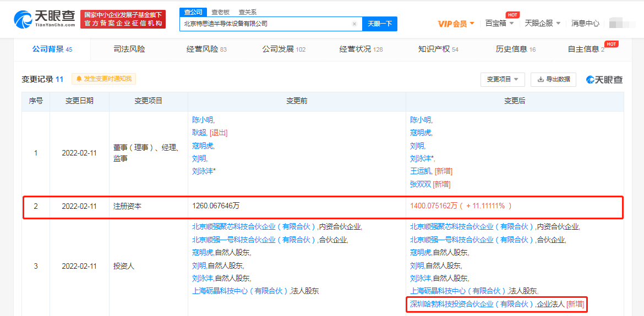Click the 天眼一下 search button
Image resolution: width=644 pixels, height=316 pixels.
(379, 24)
